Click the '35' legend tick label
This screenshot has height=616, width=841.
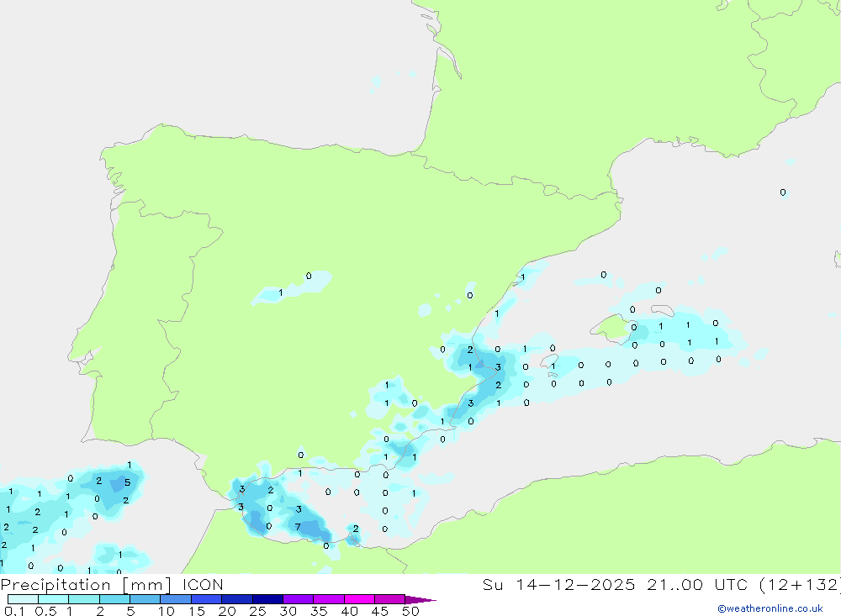pyautogui.click(x=319, y=611)
